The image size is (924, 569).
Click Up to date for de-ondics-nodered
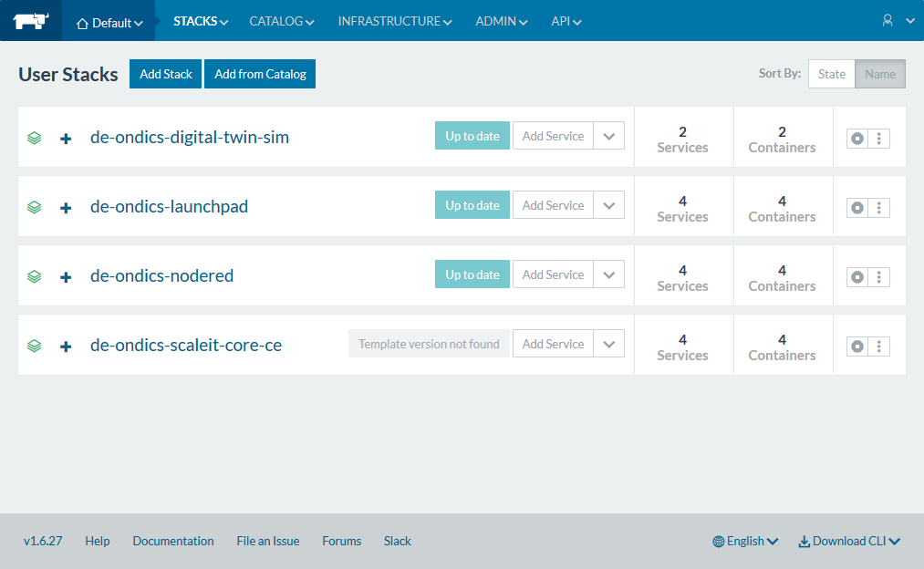pos(472,274)
